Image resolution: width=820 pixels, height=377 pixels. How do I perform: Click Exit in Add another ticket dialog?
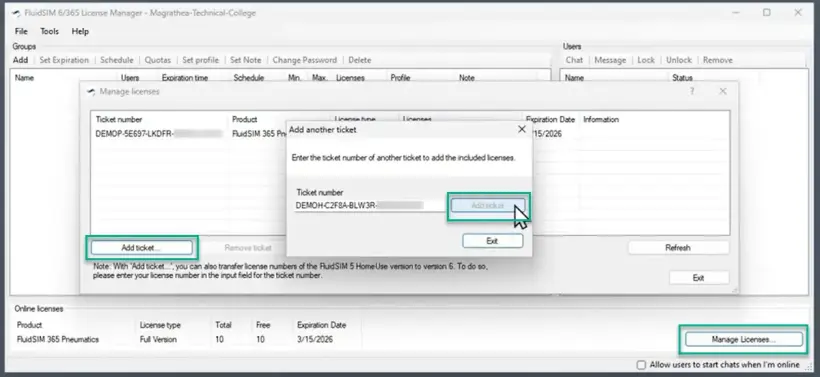[x=493, y=241]
